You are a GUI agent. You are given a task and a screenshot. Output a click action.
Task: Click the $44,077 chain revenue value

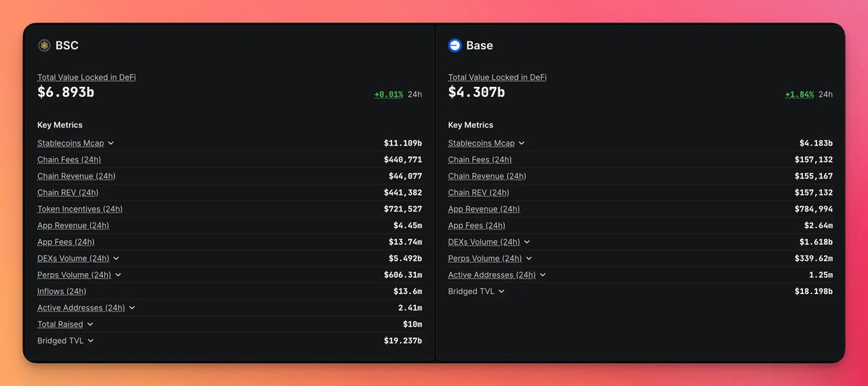pyautogui.click(x=405, y=176)
